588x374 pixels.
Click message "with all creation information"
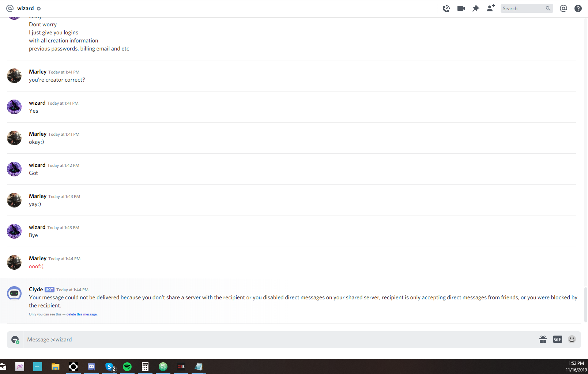[x=64, y=41]
